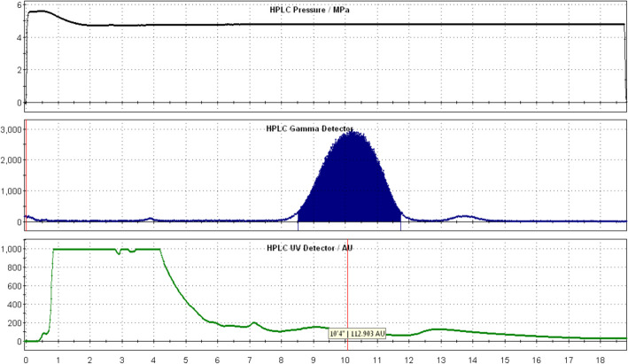
Task: Click the gamma peak integration end marker
Action: [x=401, y=220]
